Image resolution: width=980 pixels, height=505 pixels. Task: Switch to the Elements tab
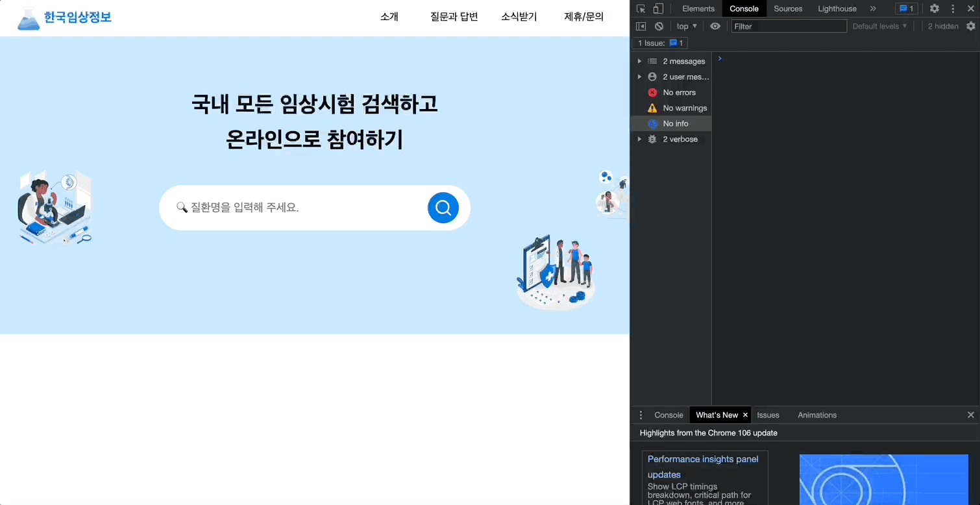click(x=698, y=8)
